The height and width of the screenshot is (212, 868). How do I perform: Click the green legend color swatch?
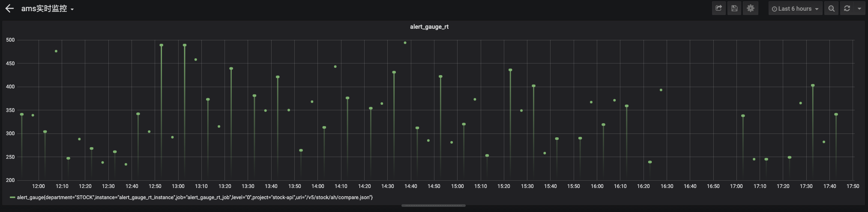click(12, 197)
